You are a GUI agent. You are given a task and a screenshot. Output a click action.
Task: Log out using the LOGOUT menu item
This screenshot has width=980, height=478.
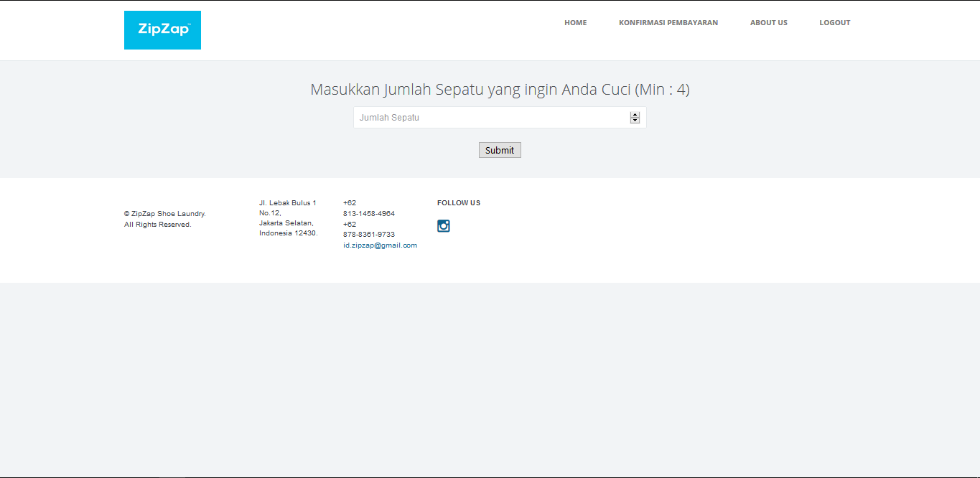[834, 22]
